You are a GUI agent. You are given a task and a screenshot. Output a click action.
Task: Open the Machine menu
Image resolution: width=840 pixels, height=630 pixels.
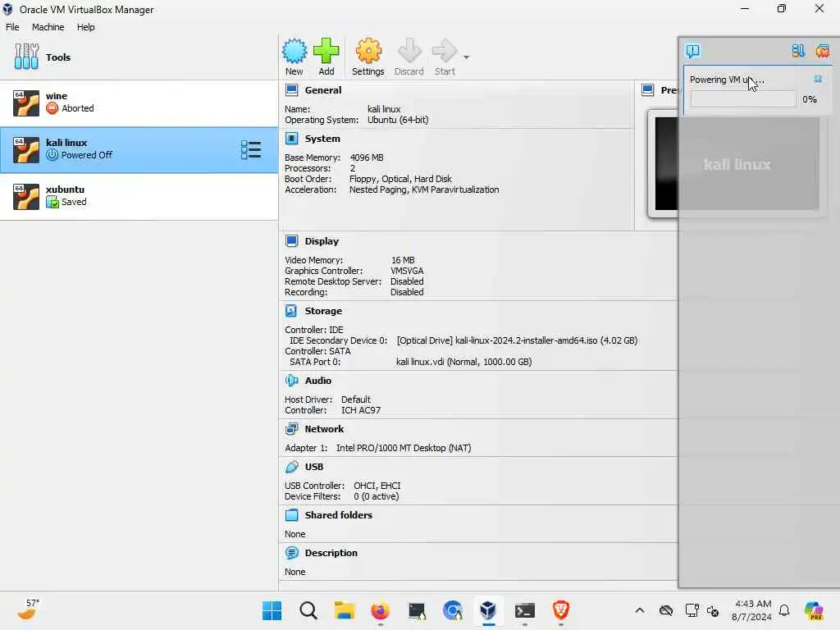tap(48, 27)
